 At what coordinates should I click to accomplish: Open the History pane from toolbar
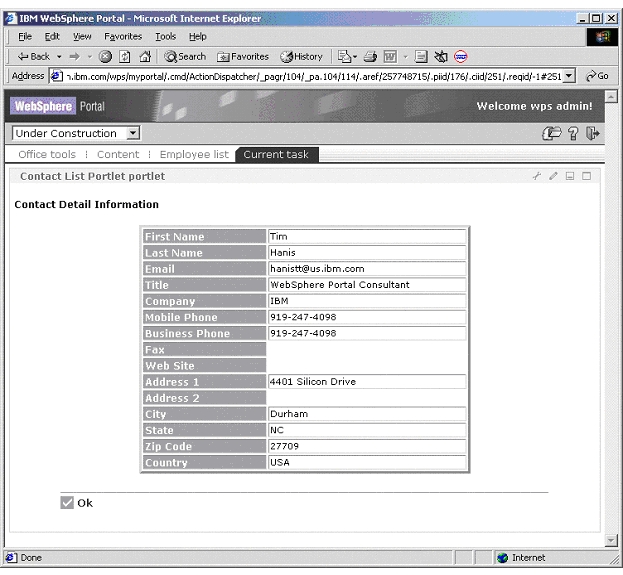point(301,57)
